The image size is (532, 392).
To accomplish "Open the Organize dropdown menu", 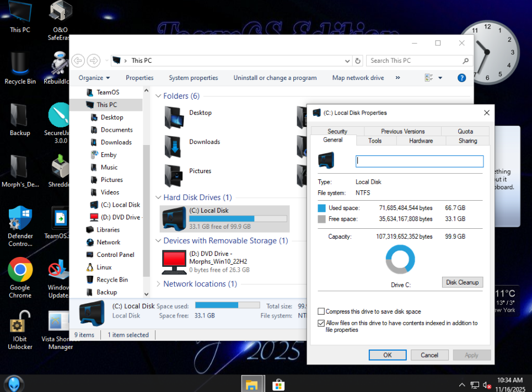I will coord(94,78).
